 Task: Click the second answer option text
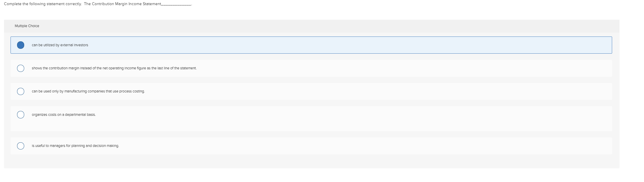(114, 68)
